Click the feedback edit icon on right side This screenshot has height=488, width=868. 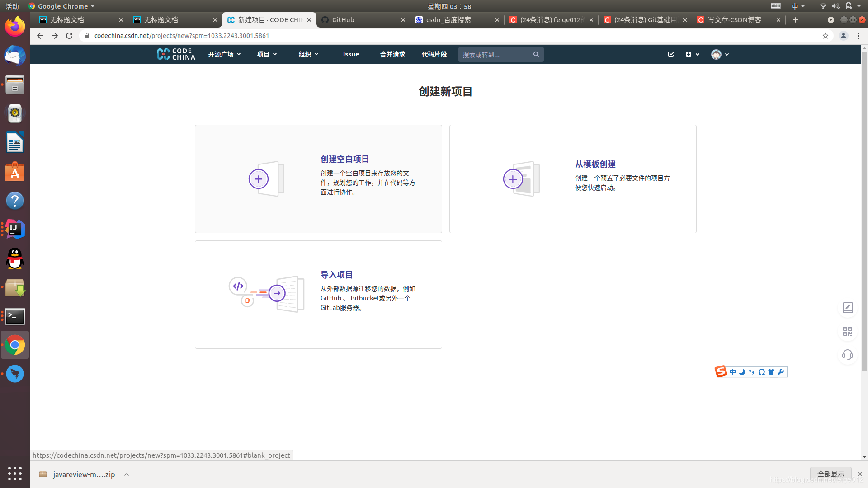point(848,308)
